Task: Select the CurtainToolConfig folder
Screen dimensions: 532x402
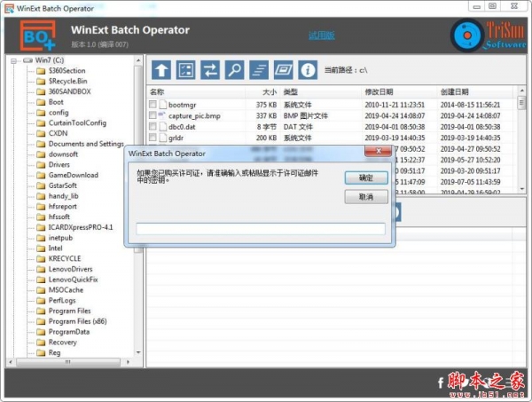Action: [77, 123]
